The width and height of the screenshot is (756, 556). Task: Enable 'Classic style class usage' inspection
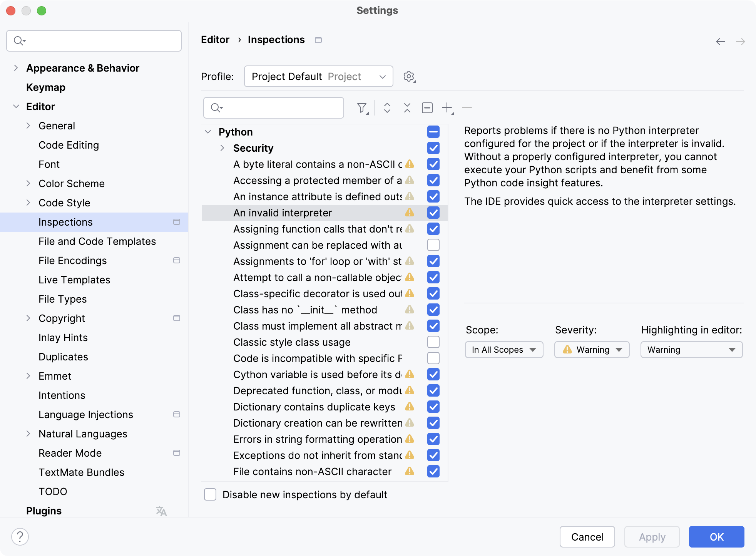[x=433, y=342]
